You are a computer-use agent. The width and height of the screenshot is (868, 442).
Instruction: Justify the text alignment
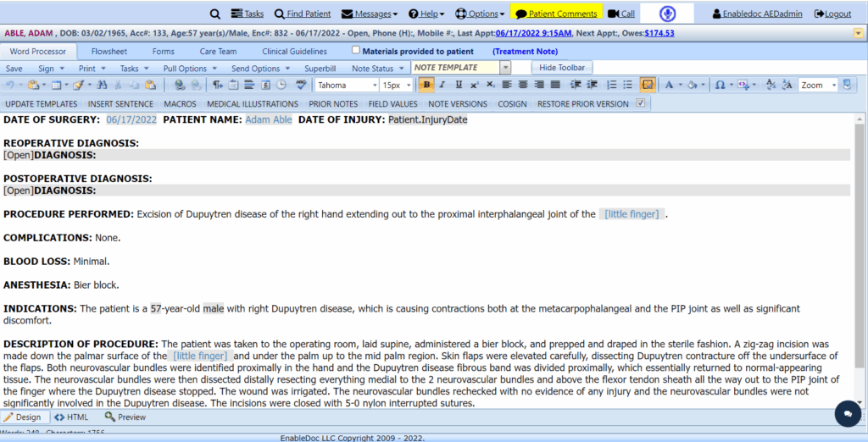[x=555, y=86]
